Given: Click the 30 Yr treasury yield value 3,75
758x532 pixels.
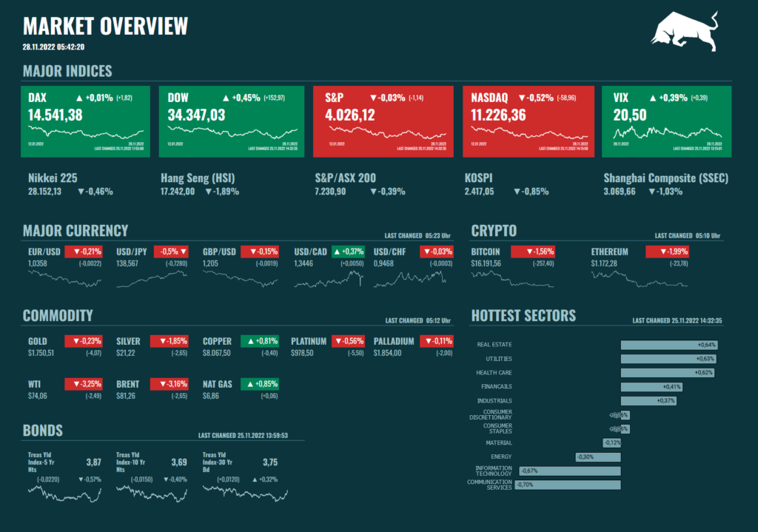Looking at the screenshot, I should pyautogui.click(x=270, y=462).
